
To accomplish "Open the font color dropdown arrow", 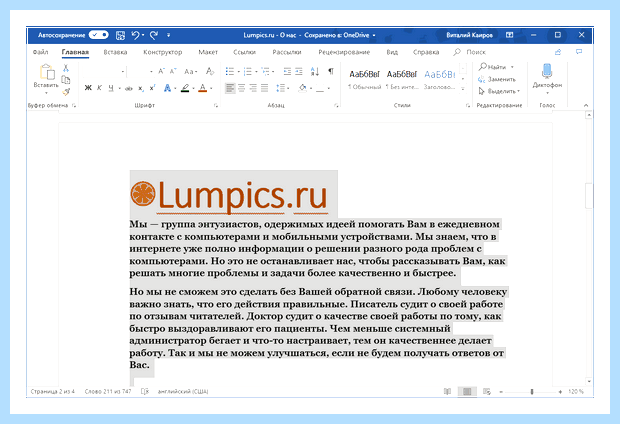I will coord(211,88).
